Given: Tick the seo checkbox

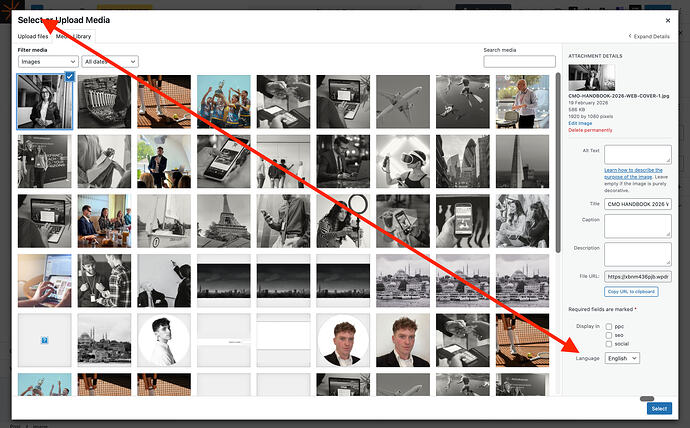Looking at the screenshot, I should 609,335.
